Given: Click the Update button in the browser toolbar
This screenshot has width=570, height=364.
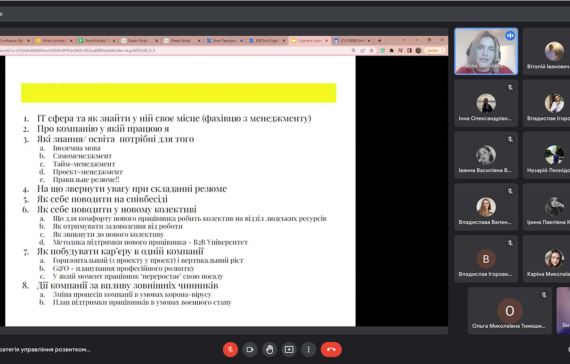Looking at the screenshot, I should (x=435, y=51).
